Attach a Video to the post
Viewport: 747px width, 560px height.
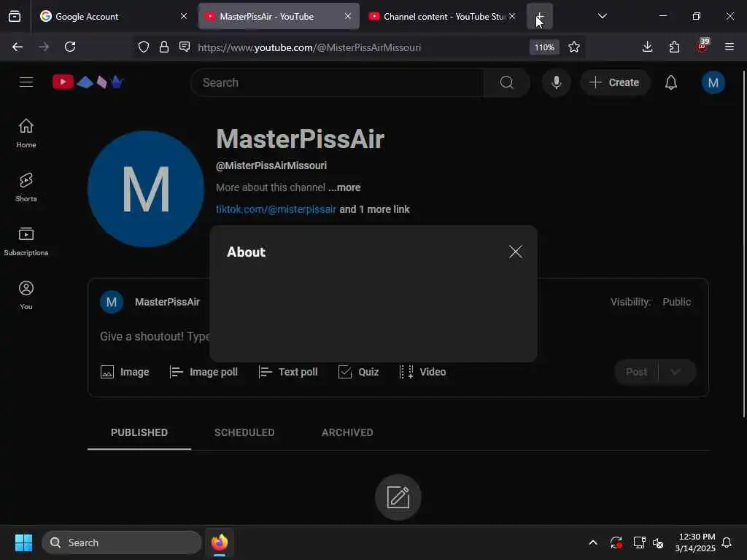(x=422, y=372)
